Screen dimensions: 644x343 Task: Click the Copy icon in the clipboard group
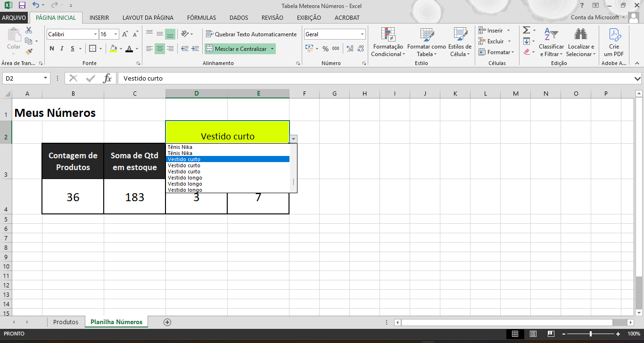28,41
